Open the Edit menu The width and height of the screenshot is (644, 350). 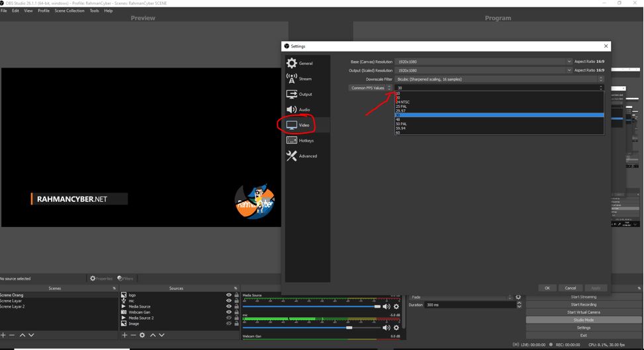pyautogui.click(x=15, y=11)
